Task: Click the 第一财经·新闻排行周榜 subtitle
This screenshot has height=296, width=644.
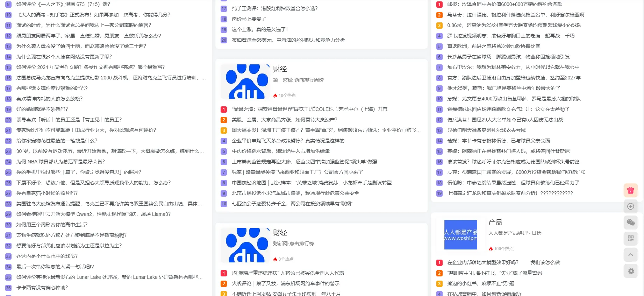Action: click(x=298, y=80)
